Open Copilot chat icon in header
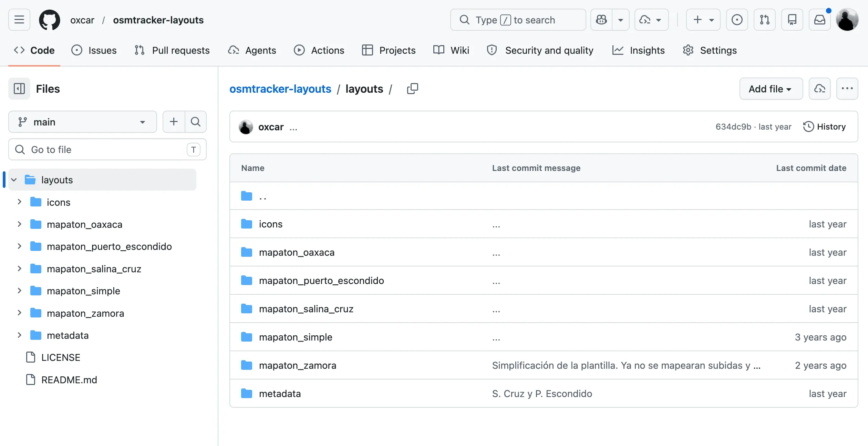 (x=601, y=20)
